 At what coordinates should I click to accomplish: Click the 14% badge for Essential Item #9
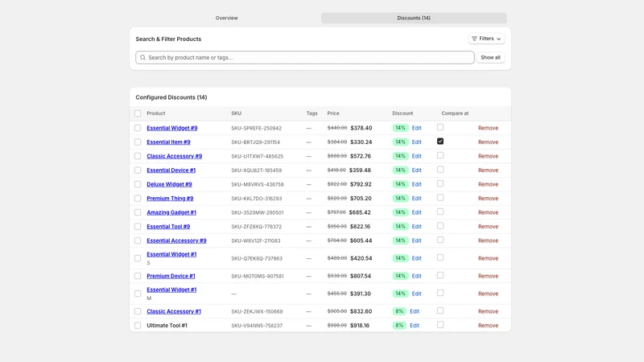point(400,142)
